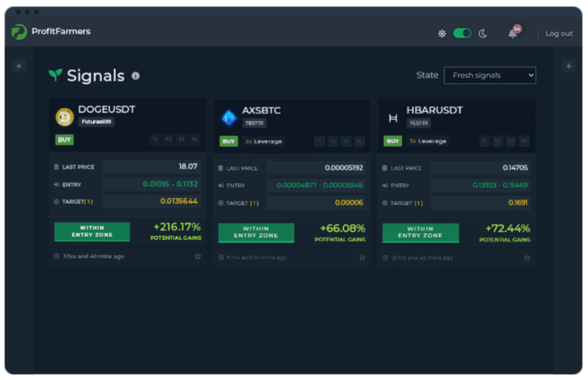588x380 pixels.
Task: Click AXSBTC target value 0.00006
Action: click(349, 203)
